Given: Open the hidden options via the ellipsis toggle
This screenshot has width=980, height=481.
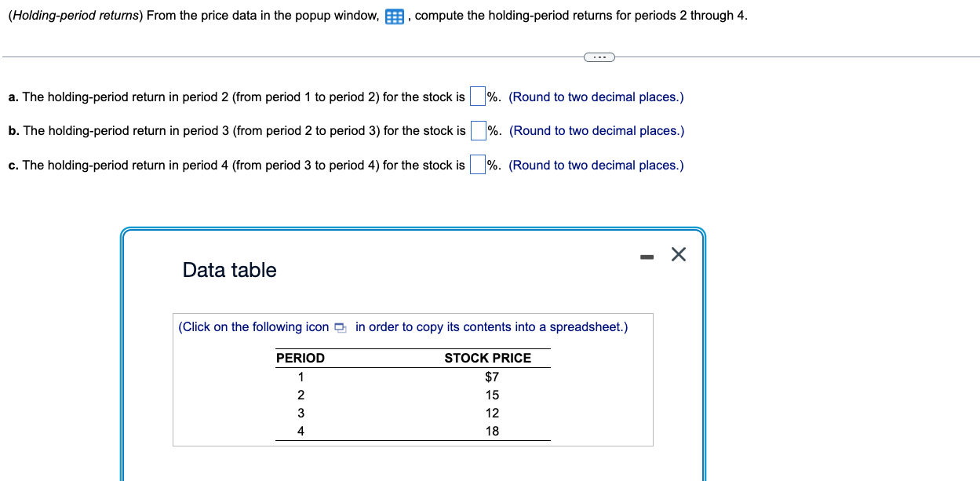Looking at the screenshot, I should coord(599,56).
